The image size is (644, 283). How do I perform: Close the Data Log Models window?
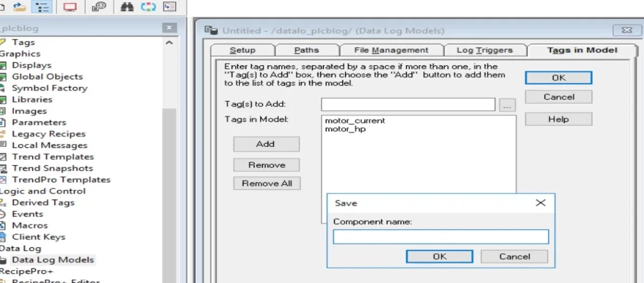626,30
